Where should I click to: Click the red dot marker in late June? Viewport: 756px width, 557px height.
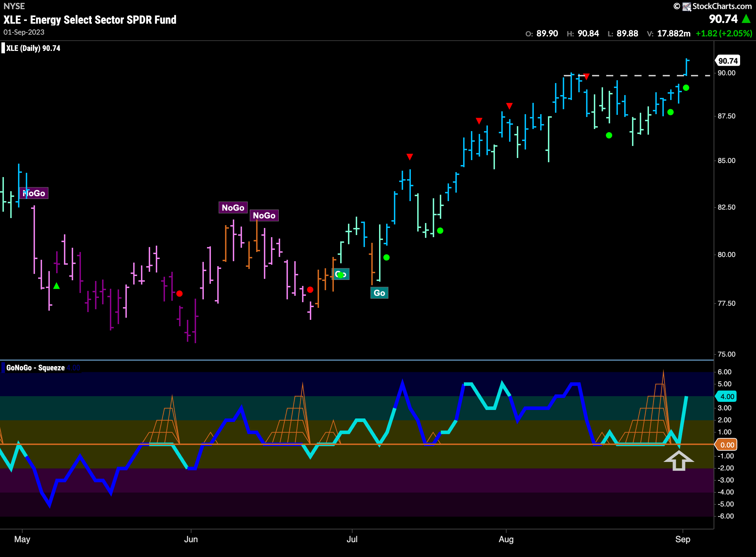(310, 290)
